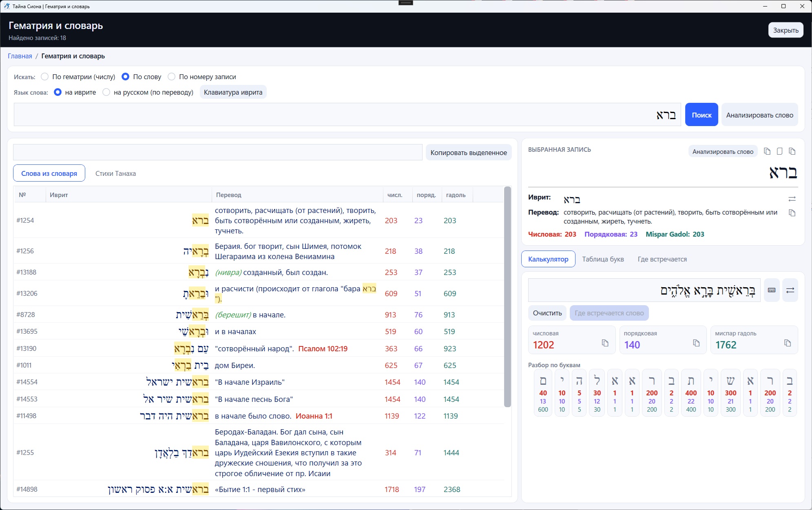Click the results table vertical scrollbar
Image resolution: width=812 pixels, height=510 pixels.
click(507, 297)
